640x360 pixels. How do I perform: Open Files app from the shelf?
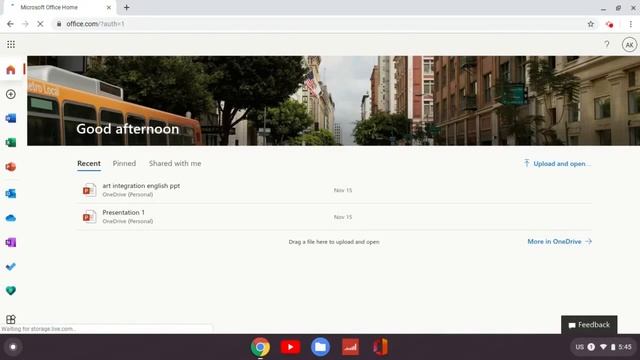(320, 347)
